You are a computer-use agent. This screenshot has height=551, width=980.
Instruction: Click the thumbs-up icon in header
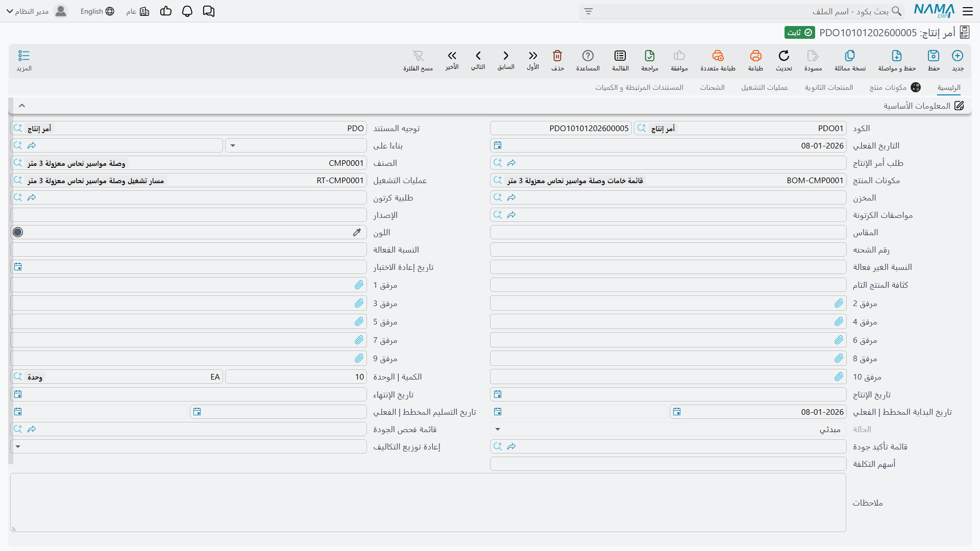point(166,11)
